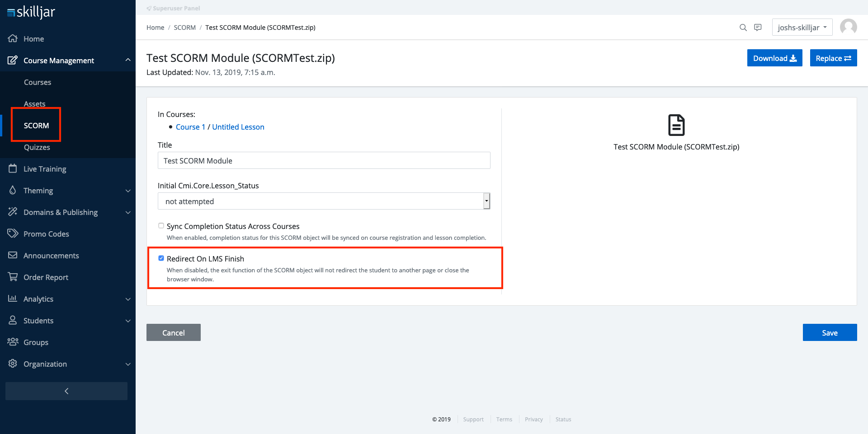Click the Save button
868x434 pixels.
coord(830,332)
